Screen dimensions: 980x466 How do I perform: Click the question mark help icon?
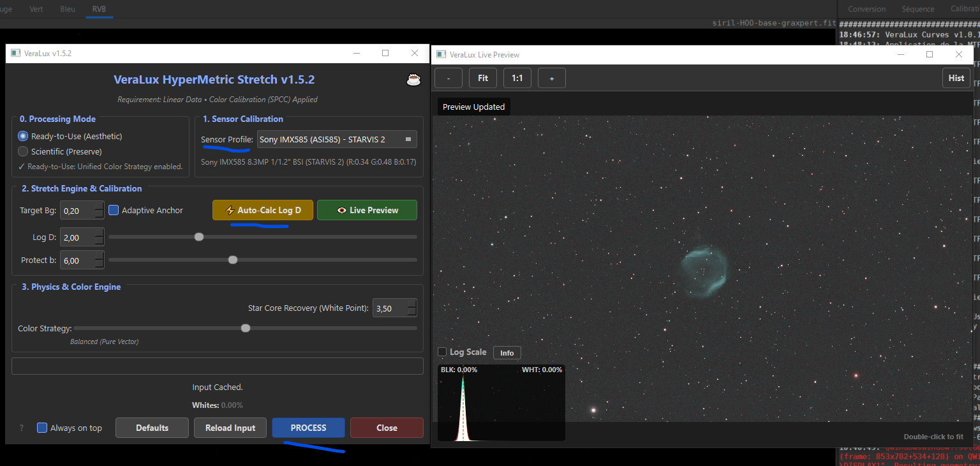(22, 428)
